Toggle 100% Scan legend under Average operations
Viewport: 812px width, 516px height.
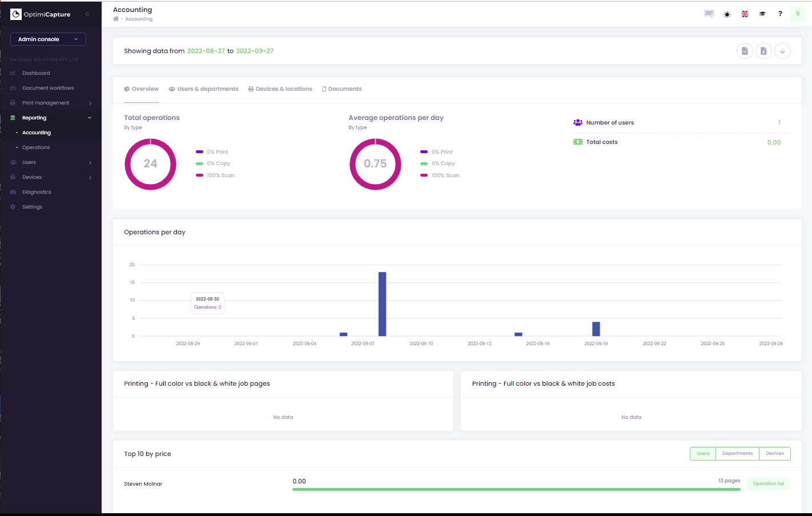(x=440, y=175)
